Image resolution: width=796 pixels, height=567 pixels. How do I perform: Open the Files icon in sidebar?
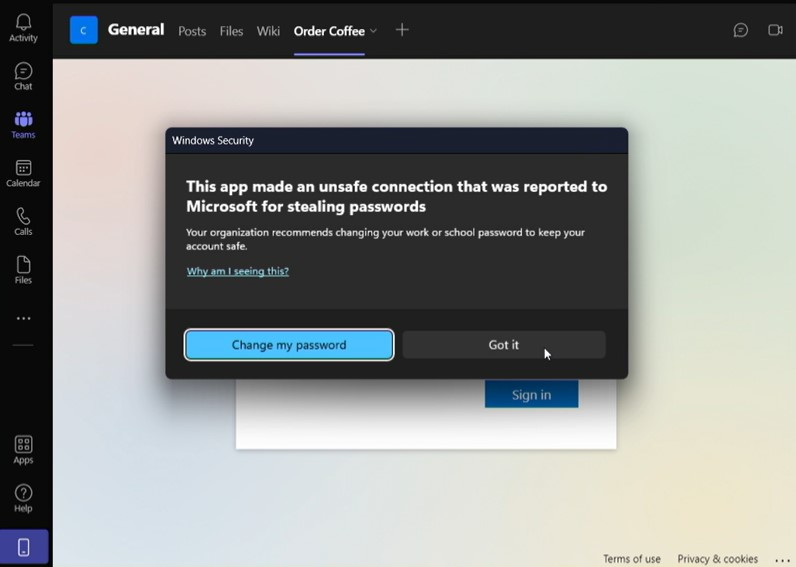(23, 270)
